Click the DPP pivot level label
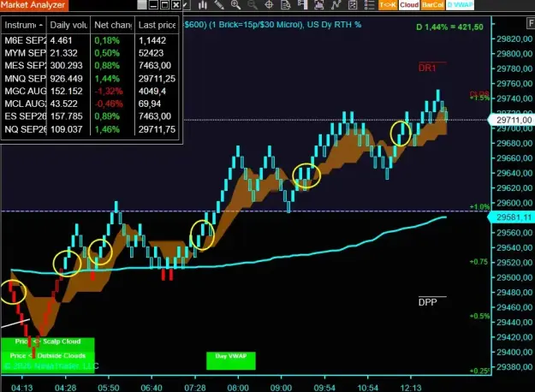 pos(427,302)
